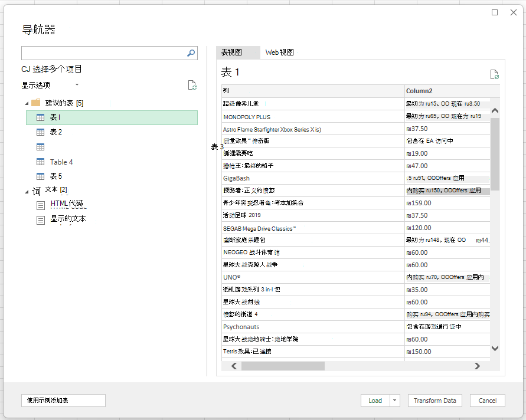Screen dimensions: 526x420
Task: Click the ₪159.00 price cell
Action: [x=447, y=203]
